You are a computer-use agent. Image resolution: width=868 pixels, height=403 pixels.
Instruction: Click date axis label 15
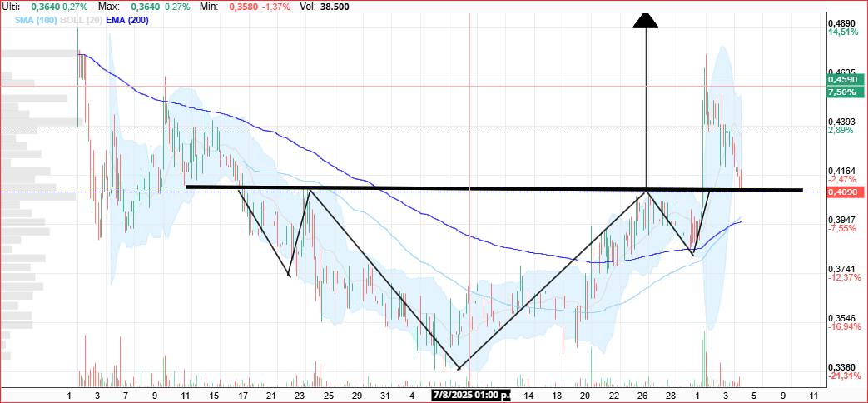tap(214, 396)
